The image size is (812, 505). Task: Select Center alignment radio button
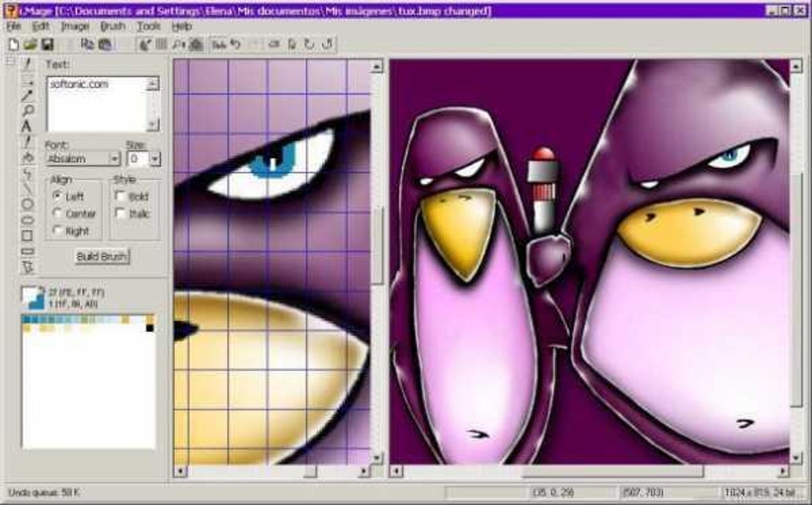point(57,213)
